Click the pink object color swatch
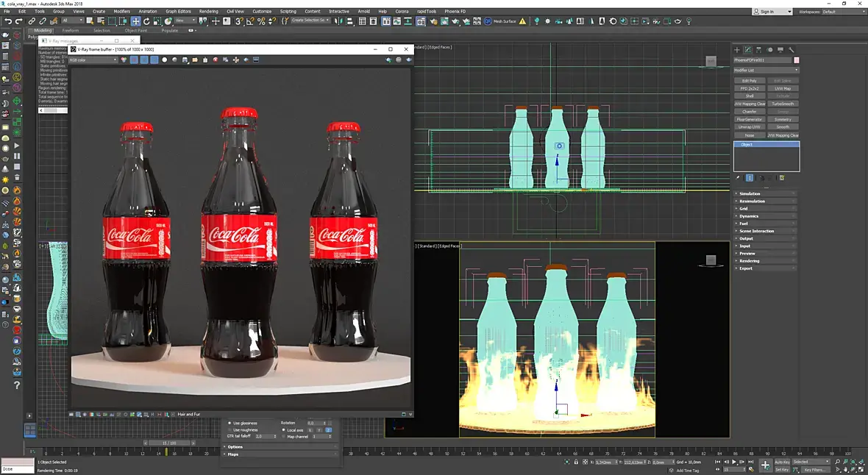Viewport: 868px width, 475px height. (x=797, y=60)
